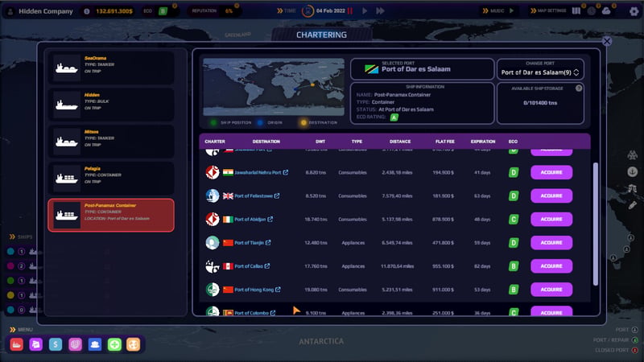Acquire the Port of Tianjin charter

[x=551, y=243]
